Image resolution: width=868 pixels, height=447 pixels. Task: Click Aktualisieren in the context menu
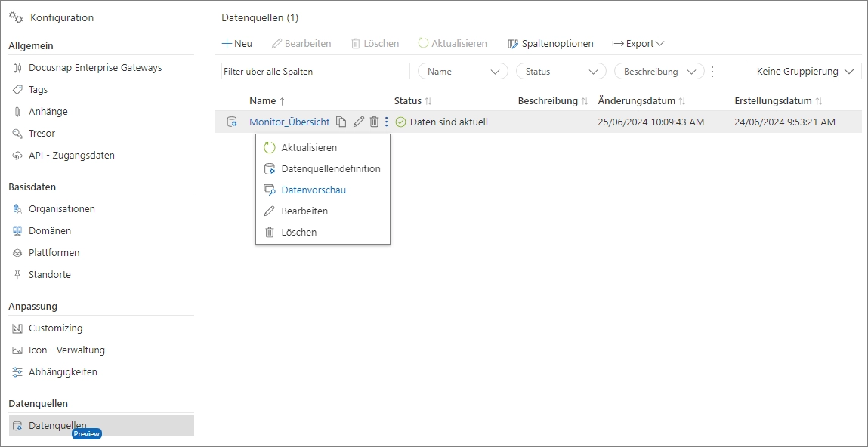[311, 147]
